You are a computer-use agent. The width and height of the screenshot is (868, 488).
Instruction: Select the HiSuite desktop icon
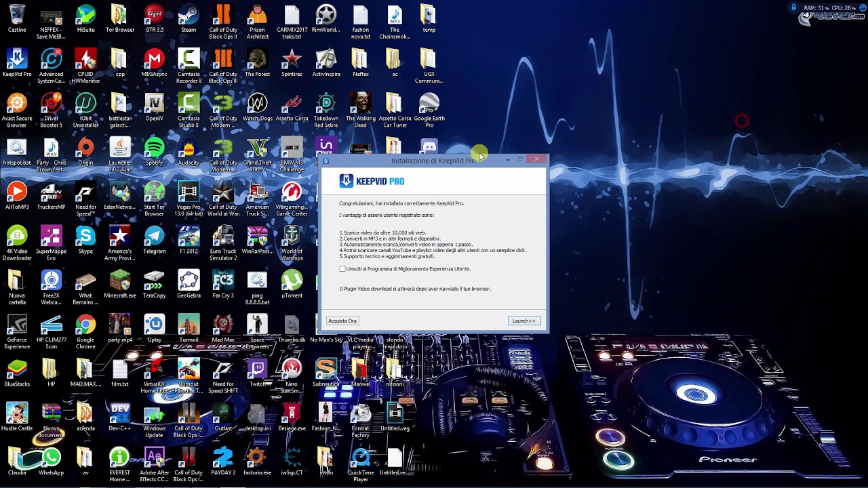pos(85,15)
